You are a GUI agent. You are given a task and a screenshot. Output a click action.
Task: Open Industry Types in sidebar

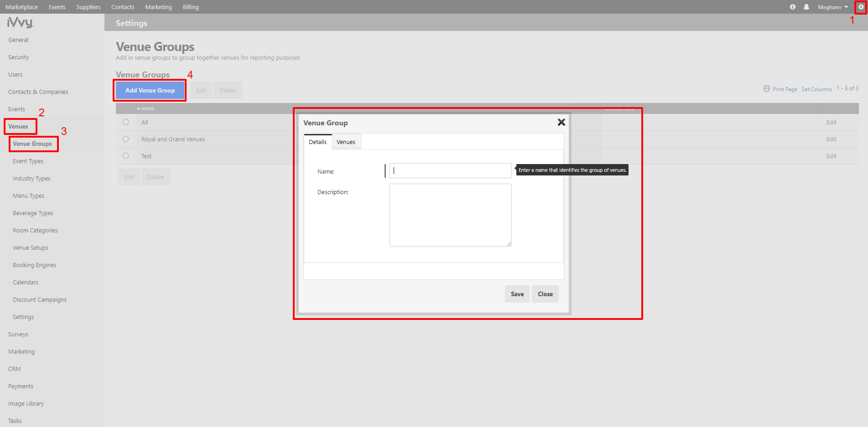31,178
